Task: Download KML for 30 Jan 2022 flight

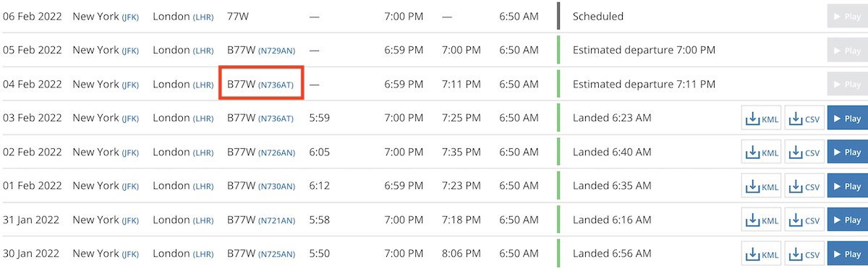Action: [x=762, y=255]
